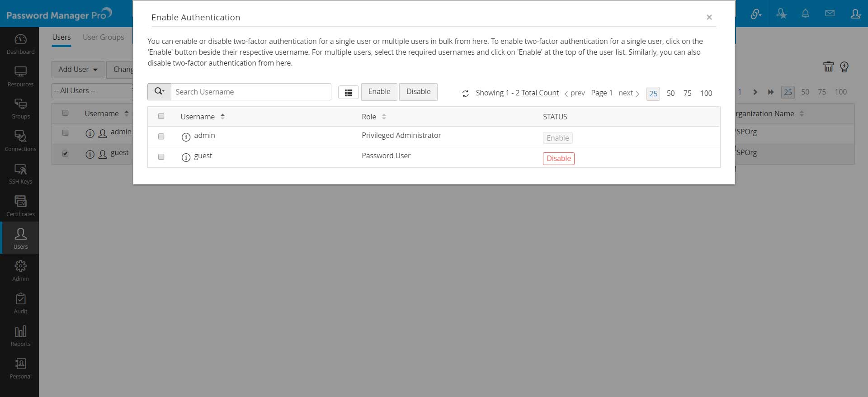
Task: Click the column chooser list icon
Action: (x=348, y=93)
